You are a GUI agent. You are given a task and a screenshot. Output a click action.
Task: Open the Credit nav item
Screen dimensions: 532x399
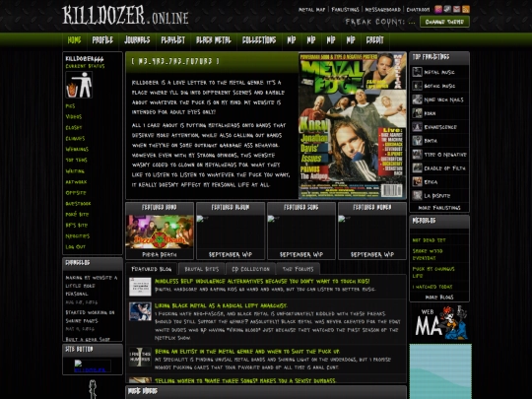pos(374,40)
